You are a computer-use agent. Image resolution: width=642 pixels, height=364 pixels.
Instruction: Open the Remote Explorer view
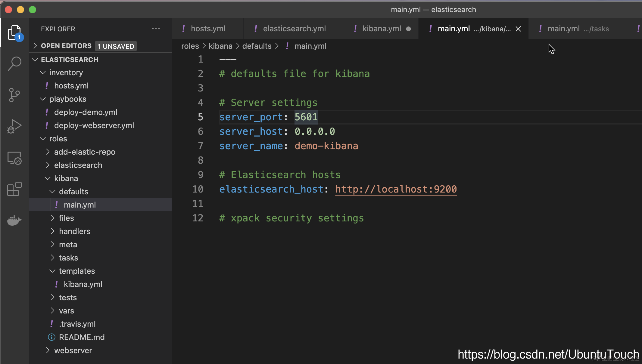(x=14, y=158)
